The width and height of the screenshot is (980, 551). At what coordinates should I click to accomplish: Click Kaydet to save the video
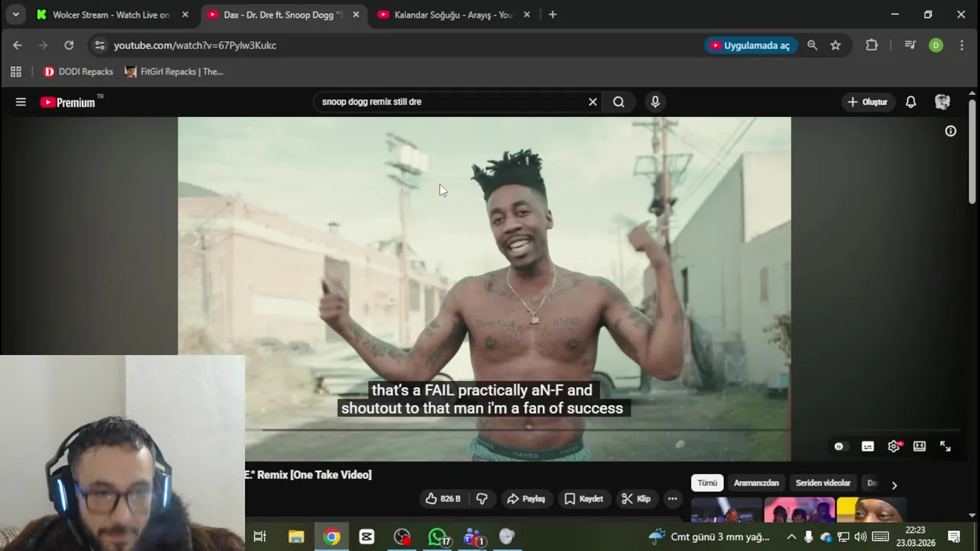coord(584,499)
